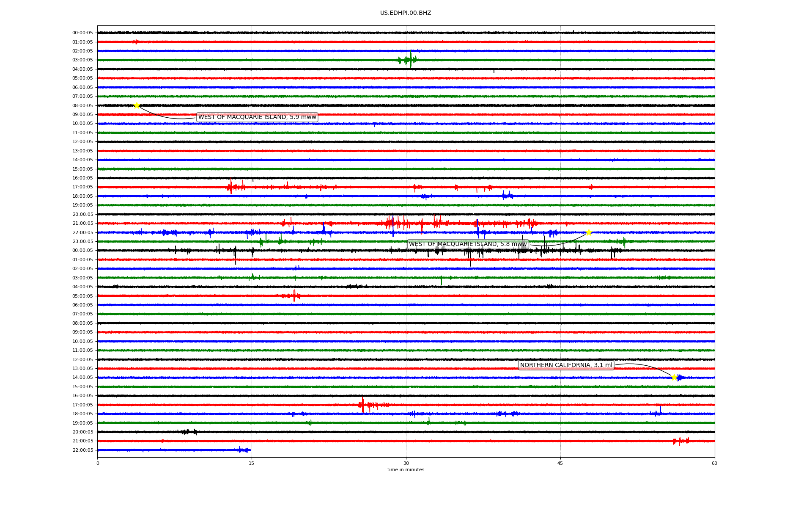Click the 15 minute x-axis tick label
812x508 pixels.
(252, 463)
